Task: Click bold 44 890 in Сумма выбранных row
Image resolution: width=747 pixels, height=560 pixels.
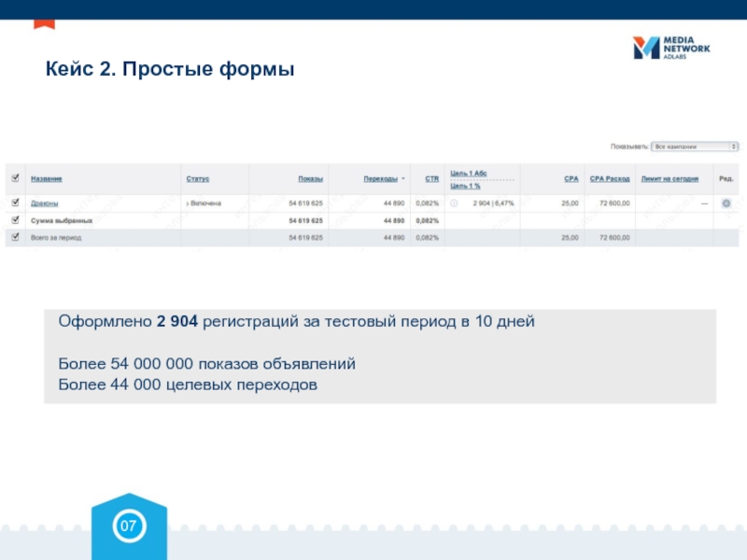Action: coord(394,220)
